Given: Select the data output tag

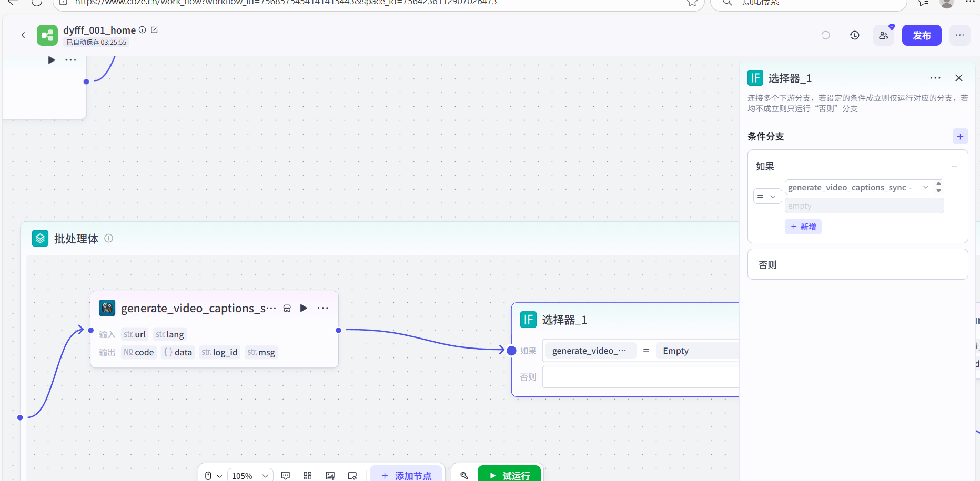Looking at the screenshot, I should (x=178, y=352).
